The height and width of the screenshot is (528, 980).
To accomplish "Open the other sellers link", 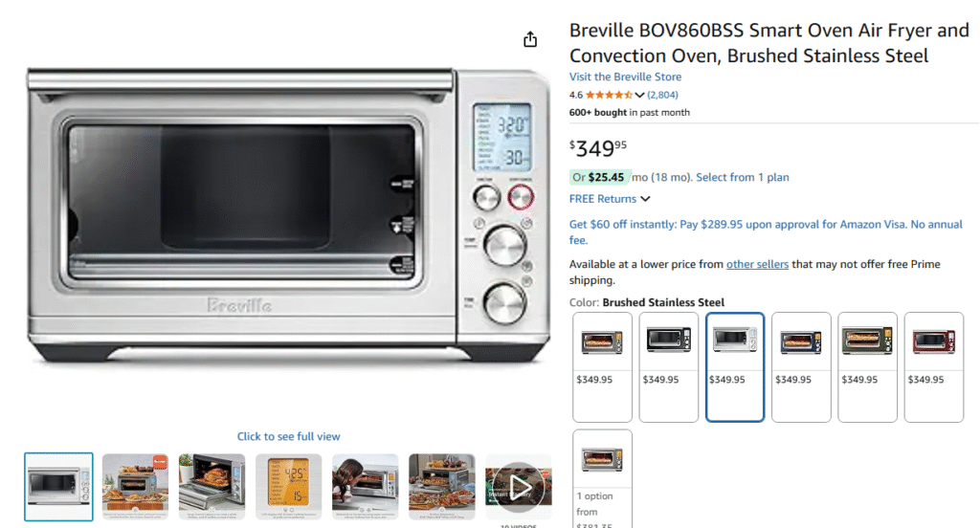I will click(757, 264).
